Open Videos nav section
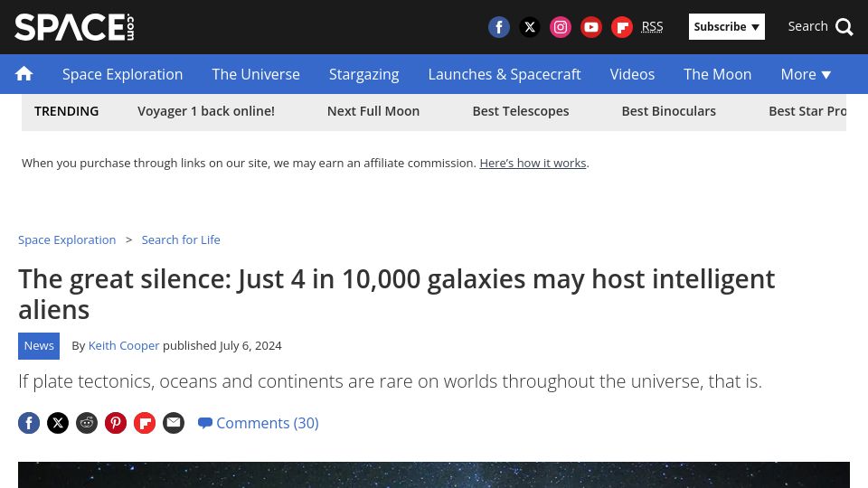The width and height of the screenshot is (868, 488). pos(632,74)
